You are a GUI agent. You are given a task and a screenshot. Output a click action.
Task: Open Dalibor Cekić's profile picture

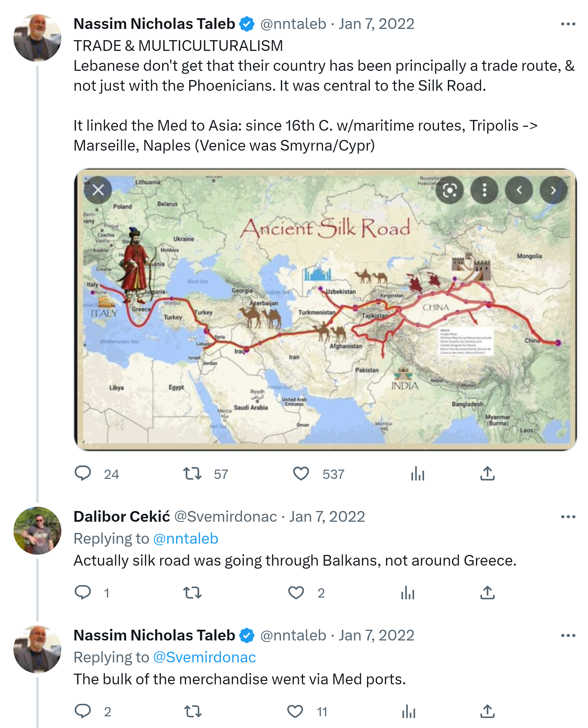[37, 531]
